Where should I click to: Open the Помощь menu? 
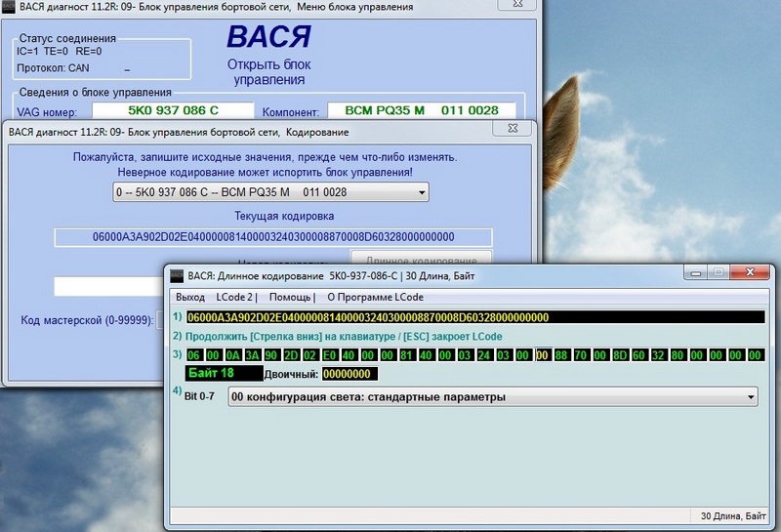click(292, 297)
